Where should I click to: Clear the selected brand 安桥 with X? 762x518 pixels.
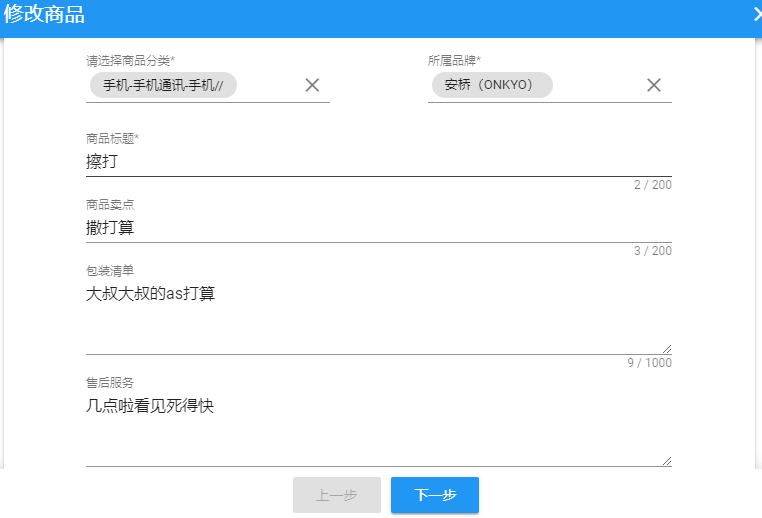(x=654, y=85)
